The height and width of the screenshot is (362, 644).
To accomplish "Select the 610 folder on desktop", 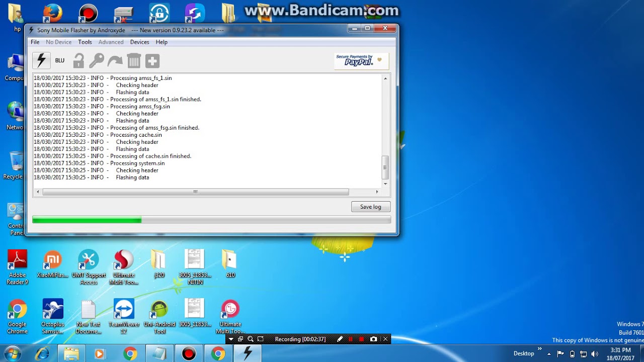I will tap(230, 264).
